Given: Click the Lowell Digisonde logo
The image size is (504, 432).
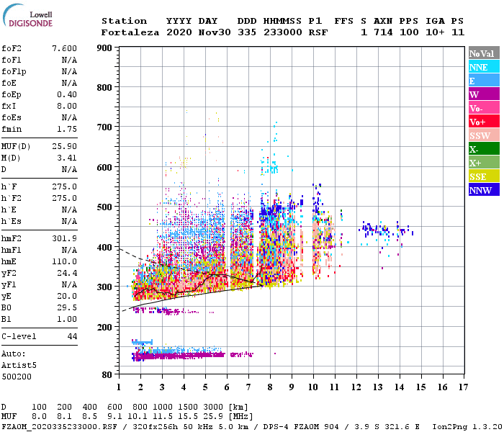Looking at the screenshot, I should click(27, 15).
